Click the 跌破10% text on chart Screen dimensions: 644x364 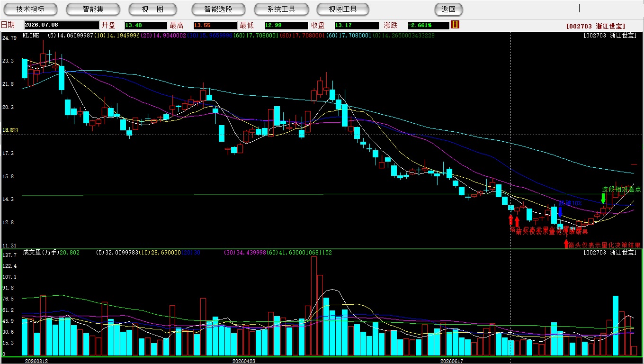pyautogui.click(x=570, y=203)
